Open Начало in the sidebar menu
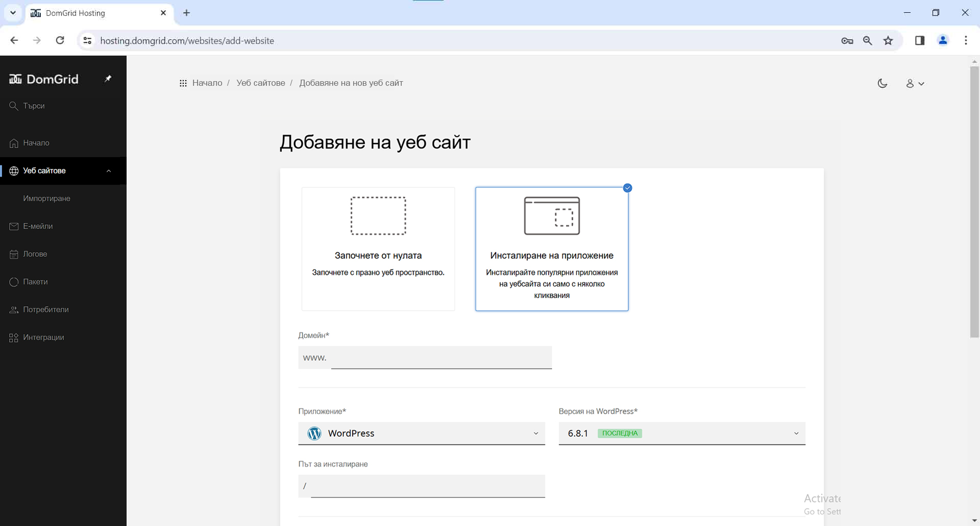 pos(63,143)
